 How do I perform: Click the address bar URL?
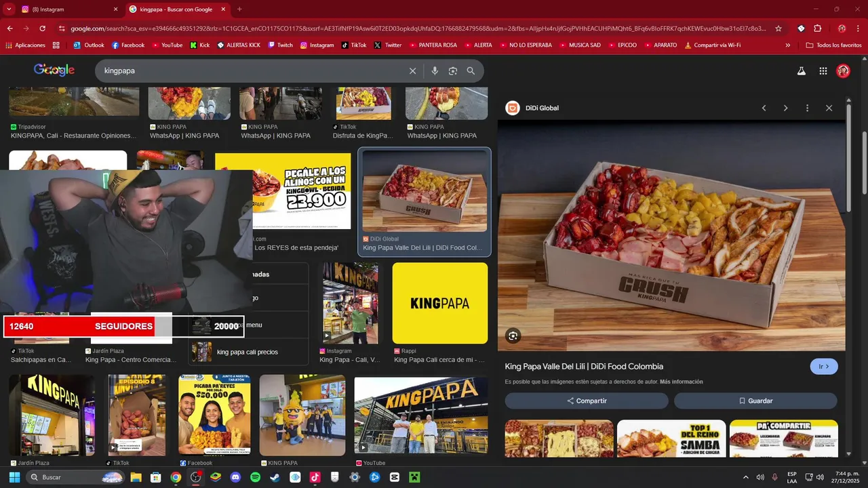[x=418, y=28]
